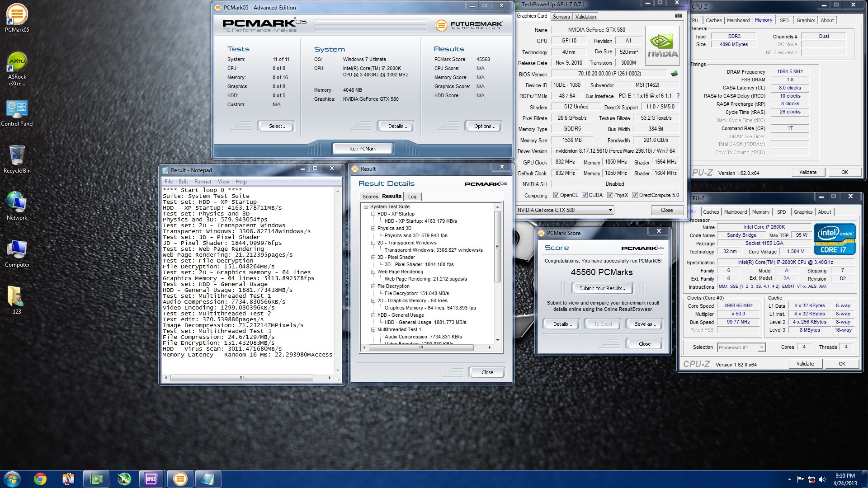Toggle the OpenCL checkbox in GPU-Z

point(556,195)
